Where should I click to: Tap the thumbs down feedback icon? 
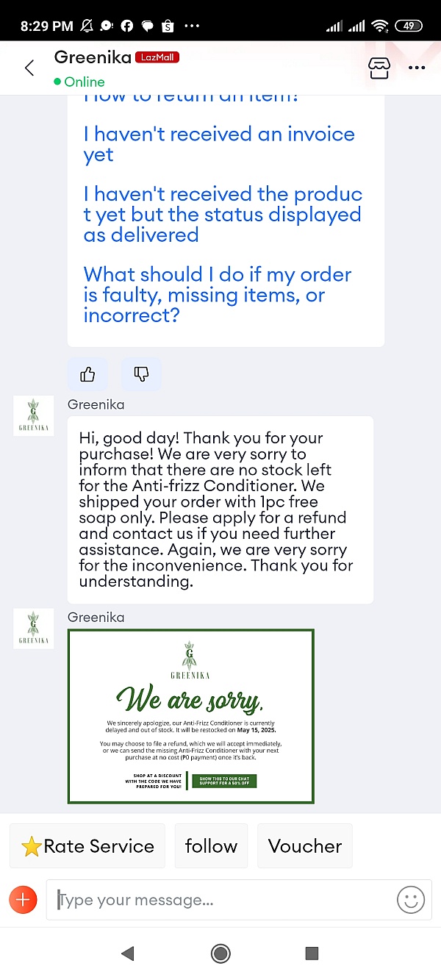(x=141, y=375)
